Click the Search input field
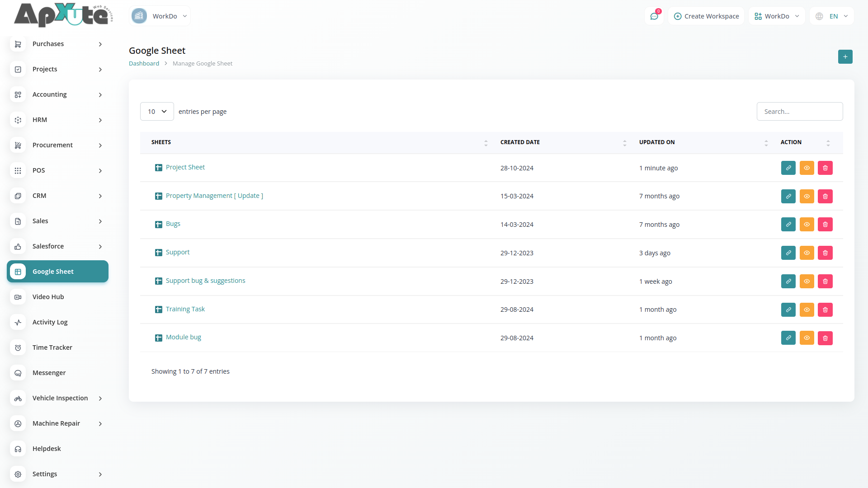The height and width of the screenshot is (488, 868). tap(799, 112)
